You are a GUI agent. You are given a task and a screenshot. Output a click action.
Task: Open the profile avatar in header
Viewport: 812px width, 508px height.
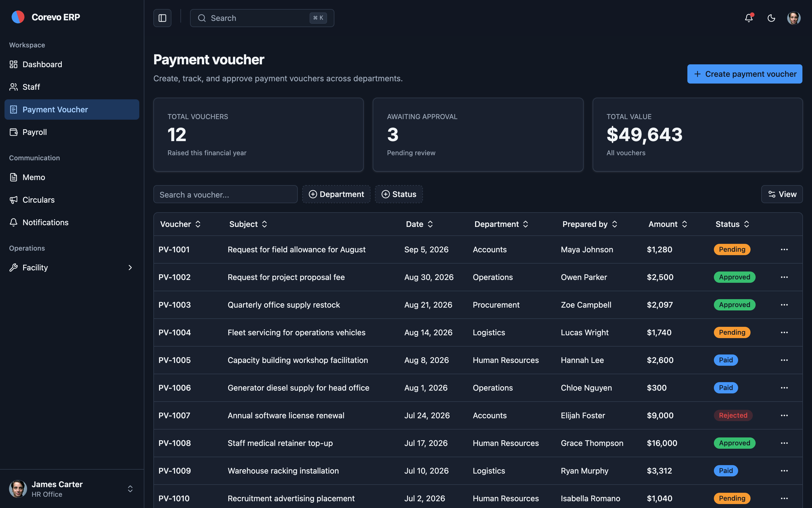794,18
